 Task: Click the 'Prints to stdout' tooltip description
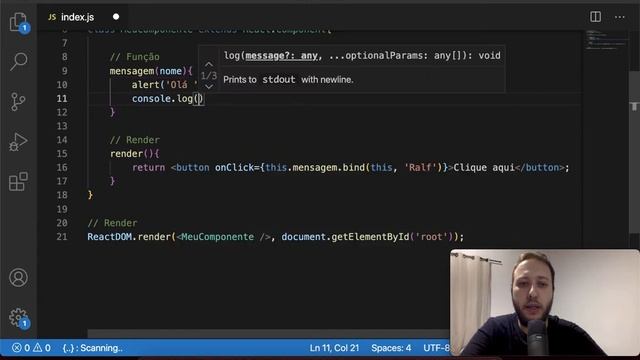pos(288,80)
